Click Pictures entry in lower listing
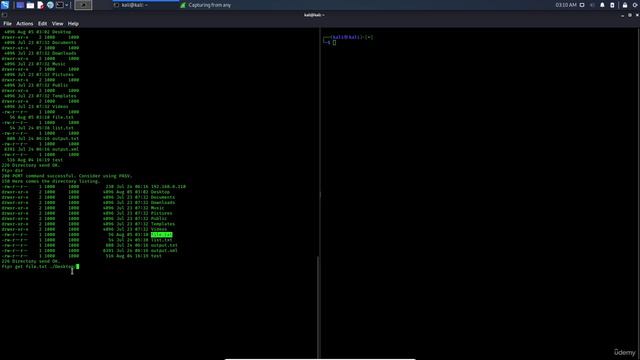Viewport: 640px width, 360px height. point(162,213)
